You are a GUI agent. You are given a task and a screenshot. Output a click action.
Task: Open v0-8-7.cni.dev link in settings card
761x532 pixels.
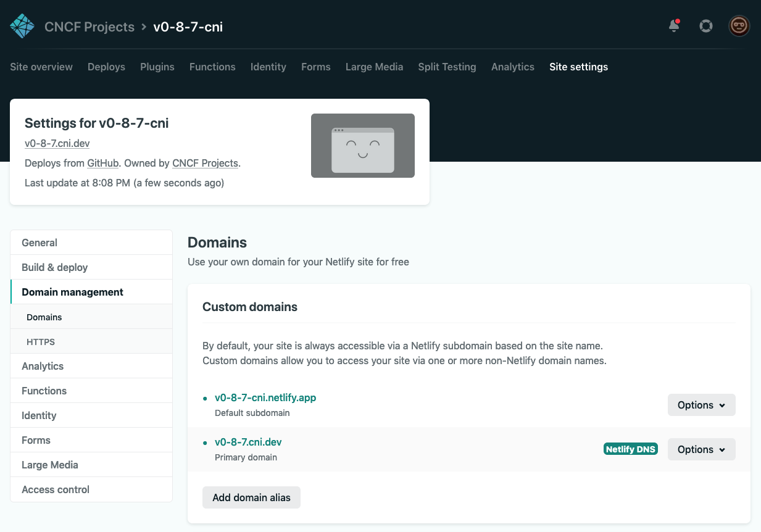(57, 143)
